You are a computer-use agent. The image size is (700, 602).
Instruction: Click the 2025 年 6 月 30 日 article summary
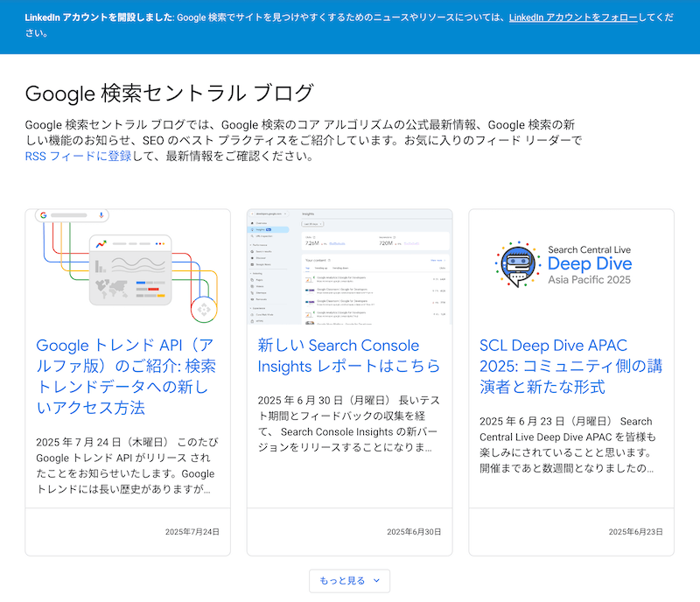(x=348, y=423)
